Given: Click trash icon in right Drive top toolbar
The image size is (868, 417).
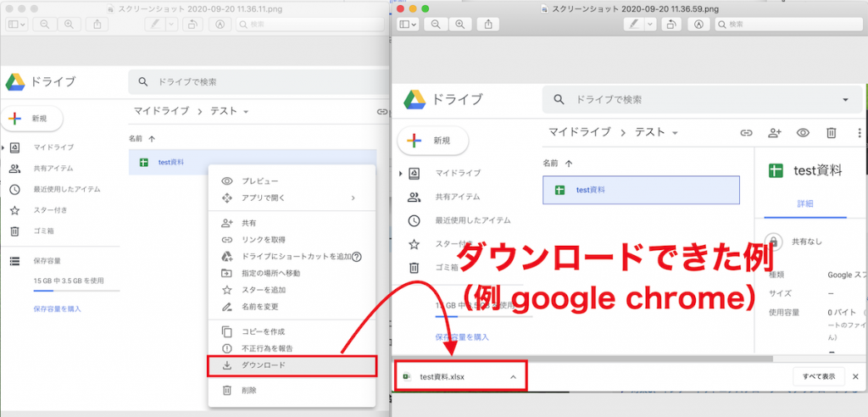Looking at the screenshot, I should [832, 132].
